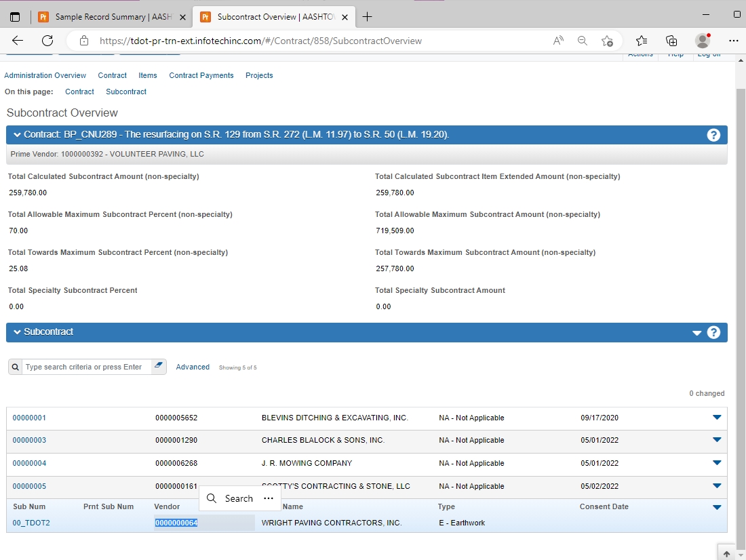Clear search criteria with eraser icon
This screenshot has height=560, width=746.
pos(159,366)
